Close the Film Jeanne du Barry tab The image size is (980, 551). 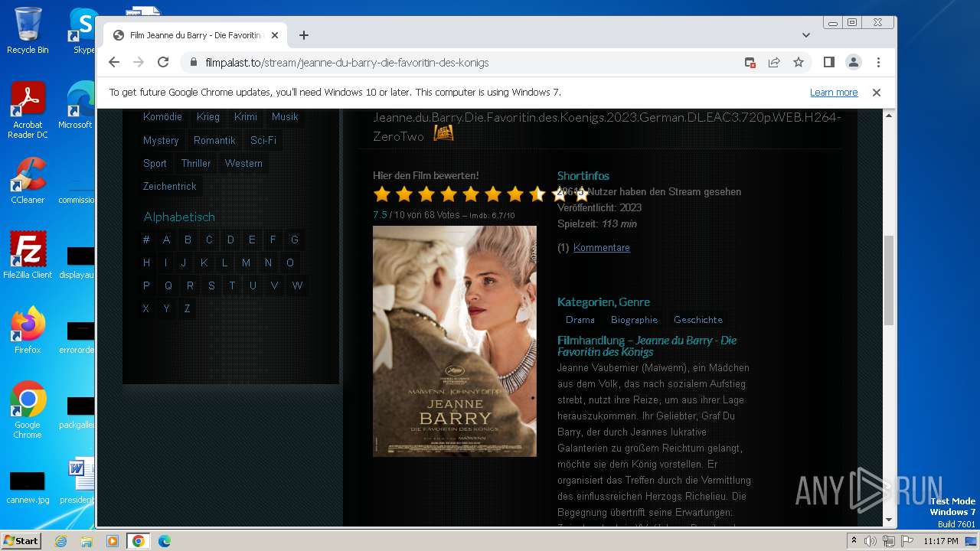tap(275, 35)
